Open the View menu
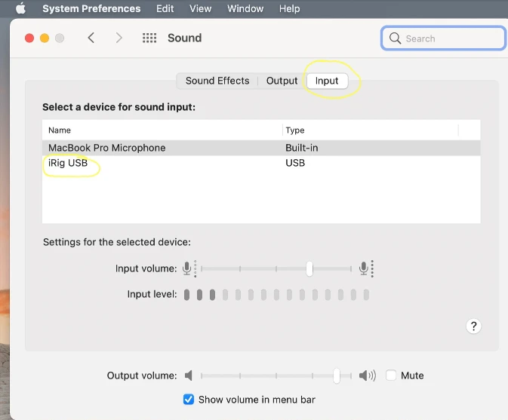508x420 pixels. (200, 9)
